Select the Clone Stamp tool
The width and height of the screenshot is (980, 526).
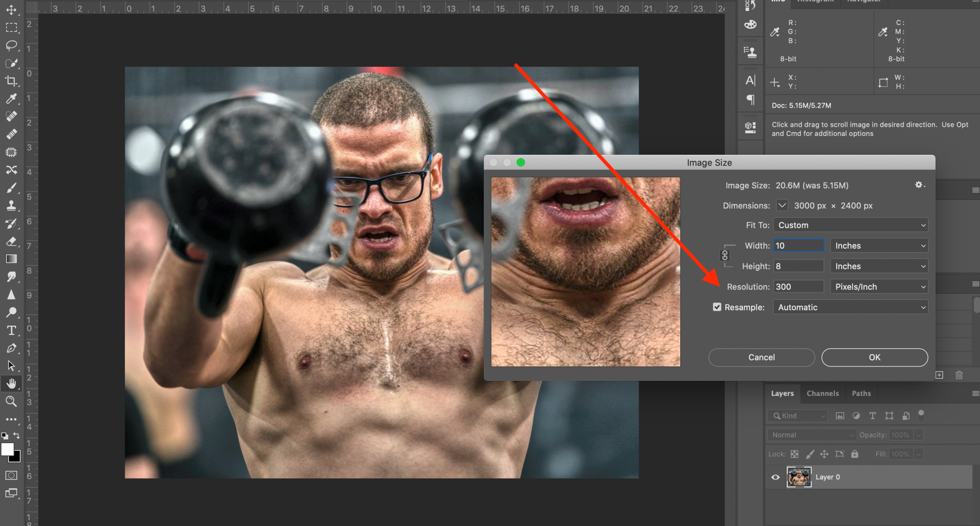[11, 206]
